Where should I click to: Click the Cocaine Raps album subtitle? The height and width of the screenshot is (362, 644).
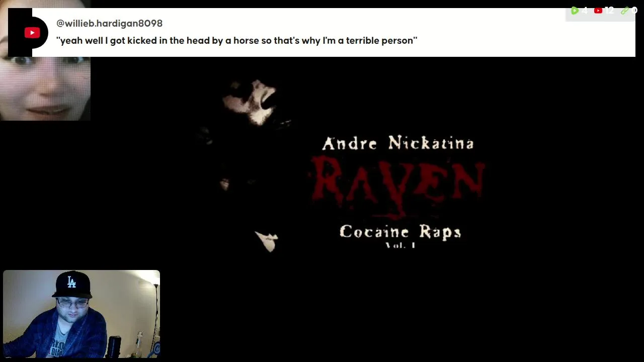point(400,232)
